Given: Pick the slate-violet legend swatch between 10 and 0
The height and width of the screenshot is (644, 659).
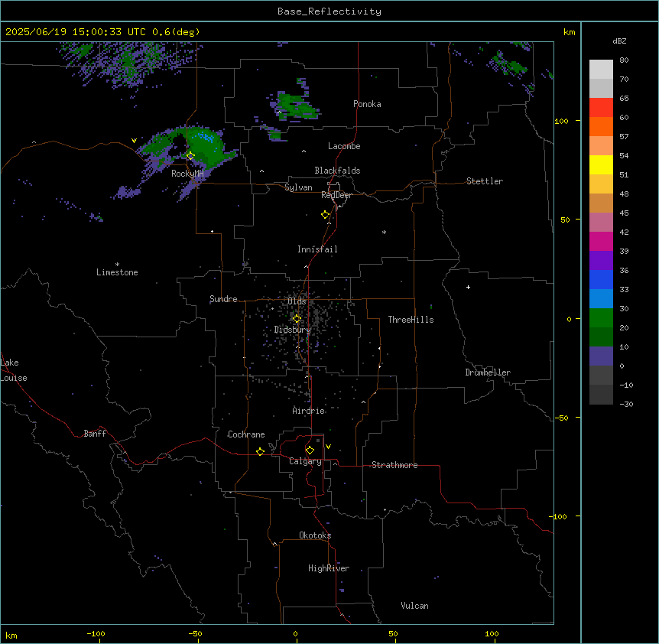Looking at the screenshot, I should (601, 356).
